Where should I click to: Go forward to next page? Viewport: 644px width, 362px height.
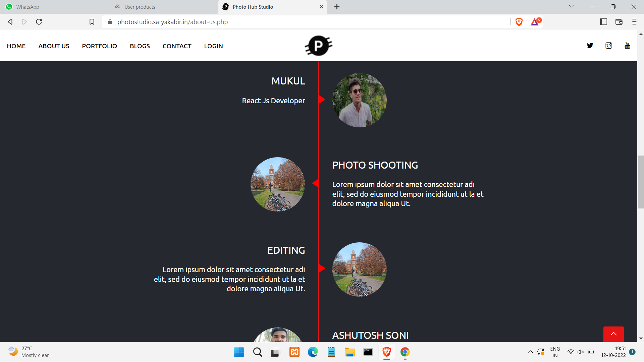[24, 22]
